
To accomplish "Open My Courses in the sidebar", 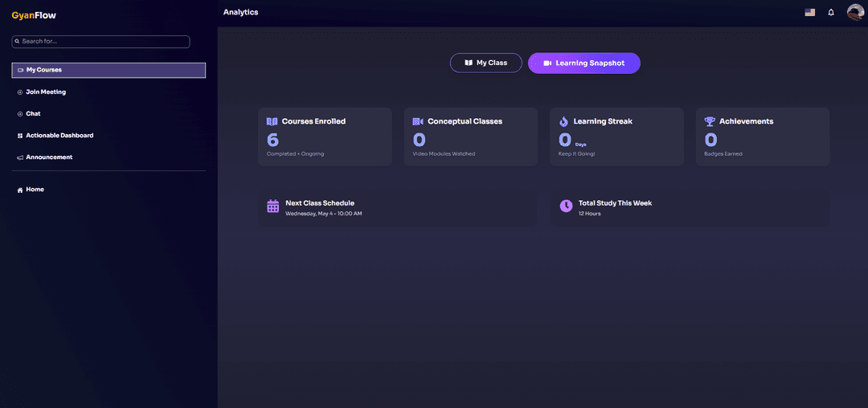I will tap(108, 70).
